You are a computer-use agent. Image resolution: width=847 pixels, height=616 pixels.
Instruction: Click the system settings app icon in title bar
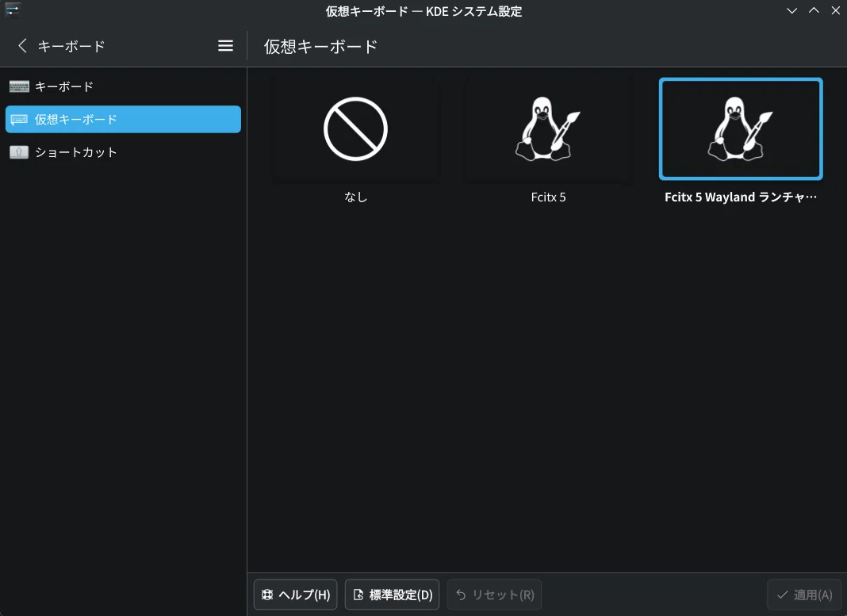pos(13,10)
